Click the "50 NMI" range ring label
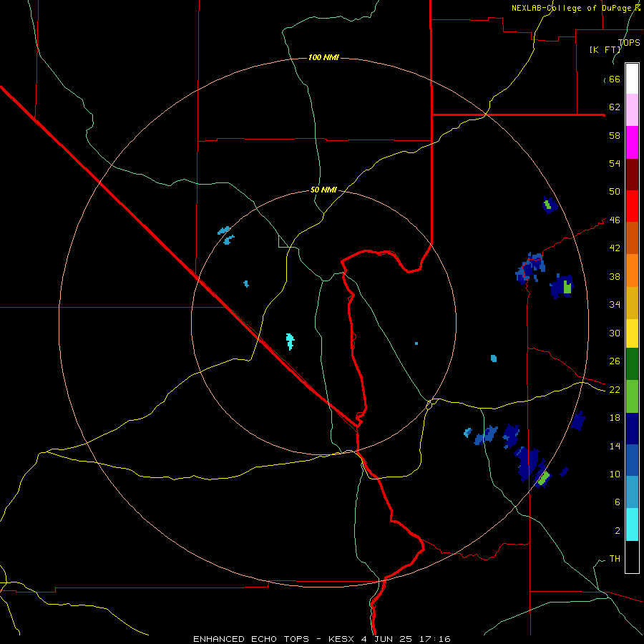The image size is (644, 644). pos(323,190)
